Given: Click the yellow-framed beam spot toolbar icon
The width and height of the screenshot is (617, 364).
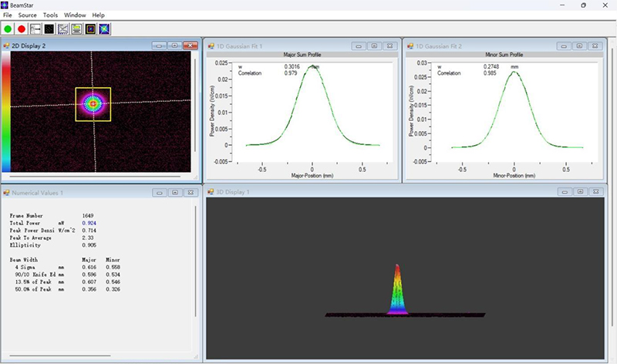Looking at the screenshot, I should [90, 29].
